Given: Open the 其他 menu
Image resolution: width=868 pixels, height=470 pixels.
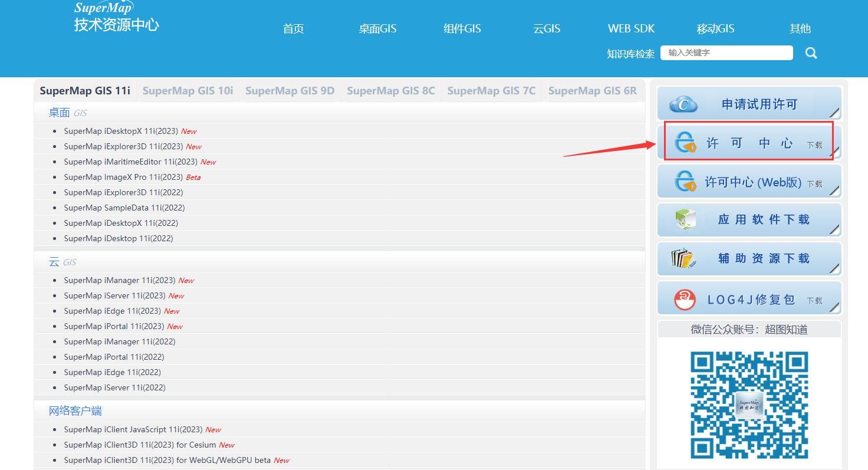Looking at the screenshot, I should [x=800, y=28].
